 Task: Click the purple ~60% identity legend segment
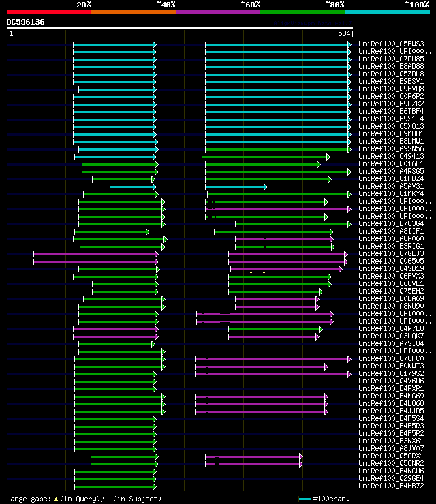[218, 12]
